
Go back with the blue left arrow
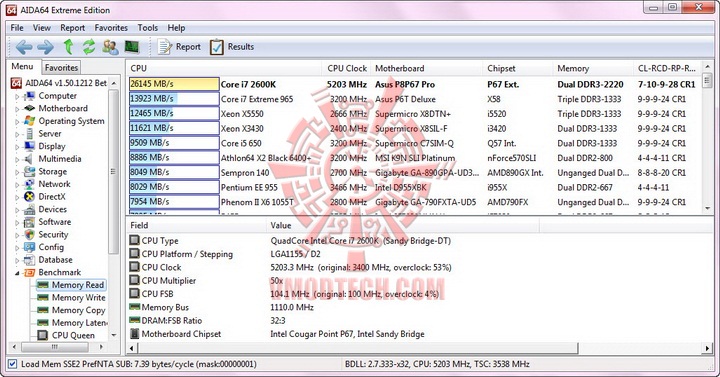23,47
